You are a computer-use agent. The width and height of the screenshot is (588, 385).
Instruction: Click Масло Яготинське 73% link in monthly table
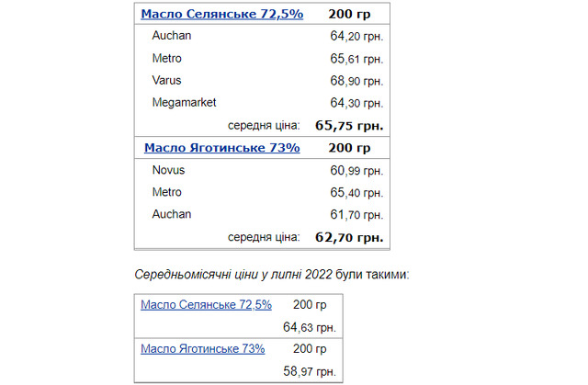202,349
